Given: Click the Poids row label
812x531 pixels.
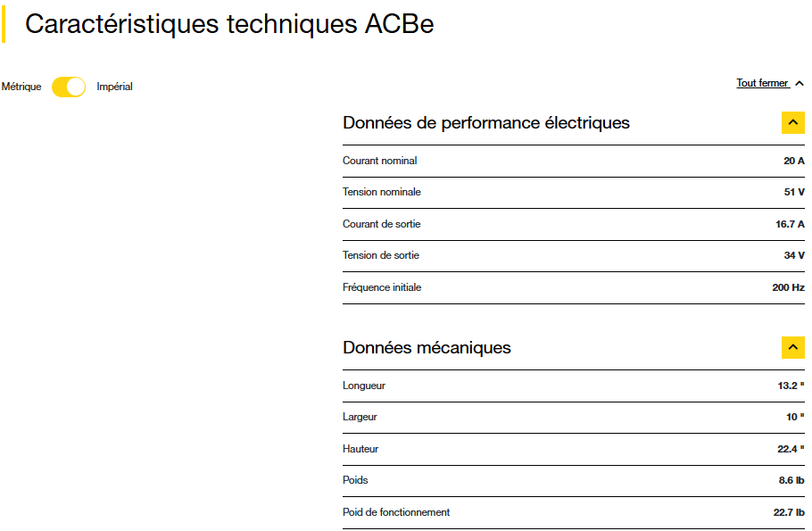Looking at the screenshot, I should [355, 480].
